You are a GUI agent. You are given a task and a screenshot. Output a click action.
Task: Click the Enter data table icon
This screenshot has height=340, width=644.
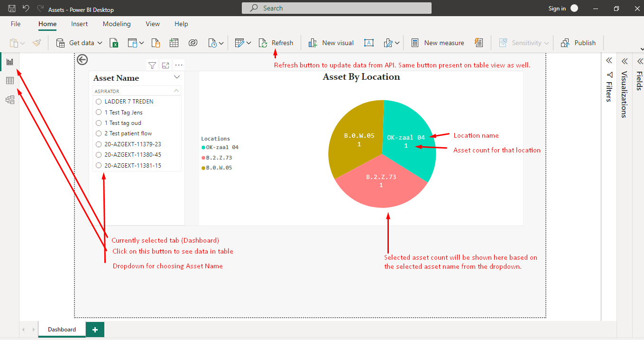[x=174, y=43]
